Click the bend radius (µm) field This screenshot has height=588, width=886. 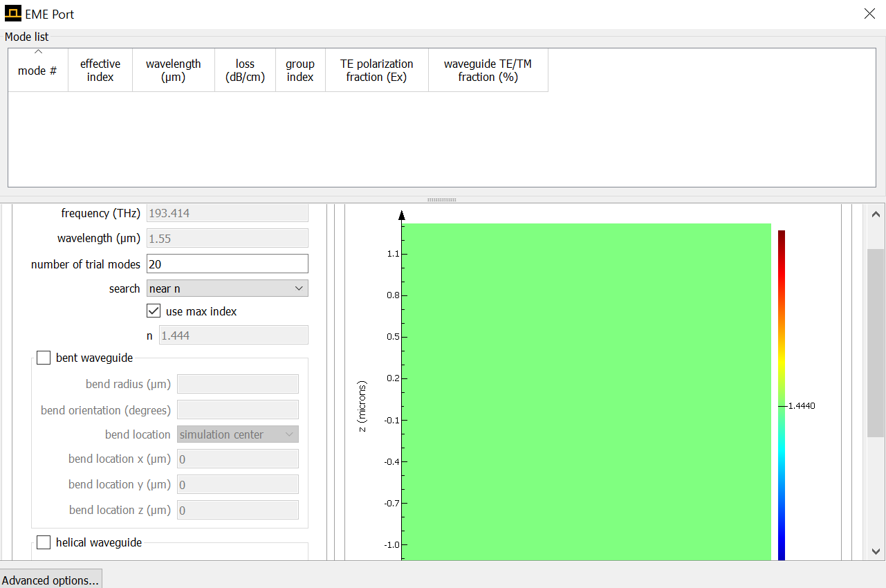point(238,384)
